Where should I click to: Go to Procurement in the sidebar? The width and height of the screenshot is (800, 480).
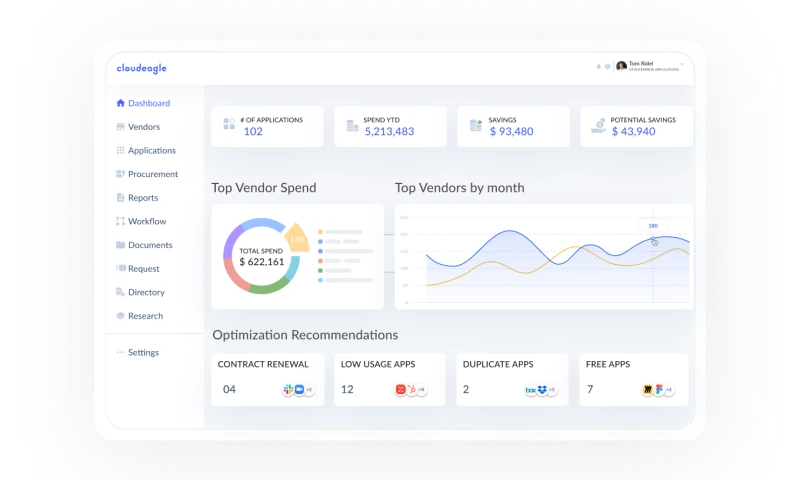(x=152, y=174)
